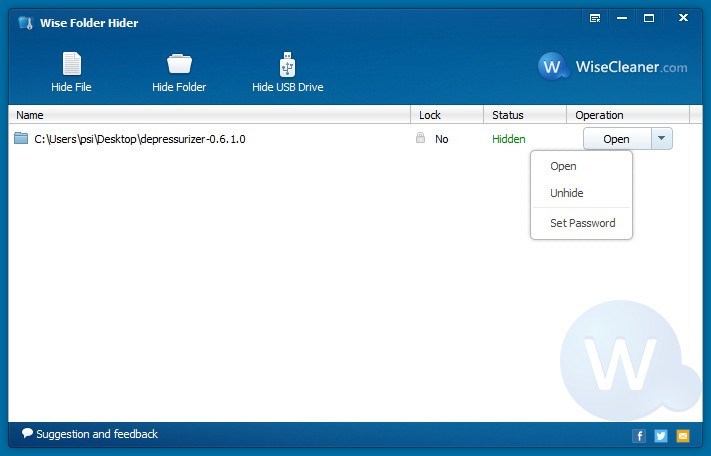Viewport: 711px width, 456px height.
Task: Click the email envelope icon in footer
Action: coord(682,436)
